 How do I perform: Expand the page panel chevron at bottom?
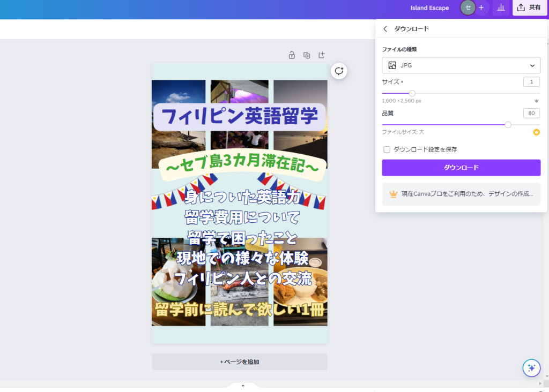tap(243, 386)
